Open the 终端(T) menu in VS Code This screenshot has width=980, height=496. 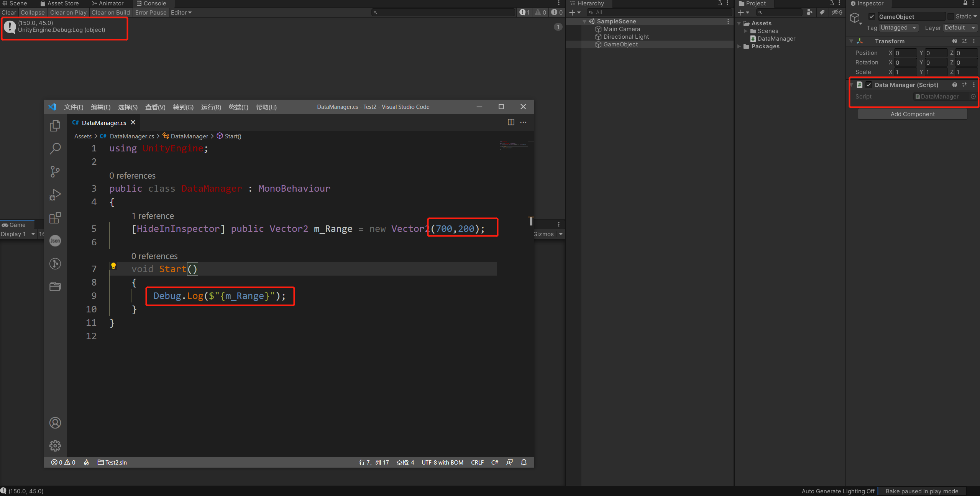coord(238,107)
